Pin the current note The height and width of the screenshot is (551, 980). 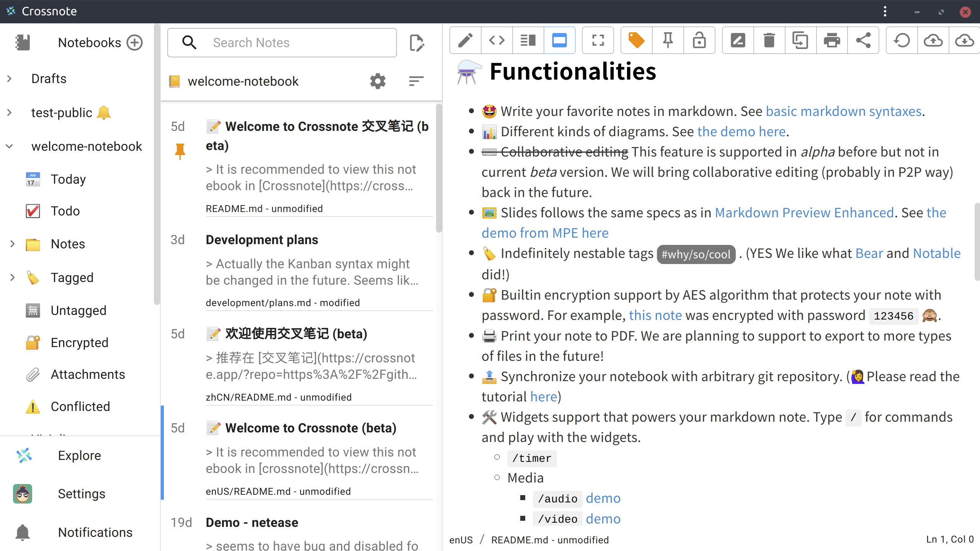pos(668,40)
